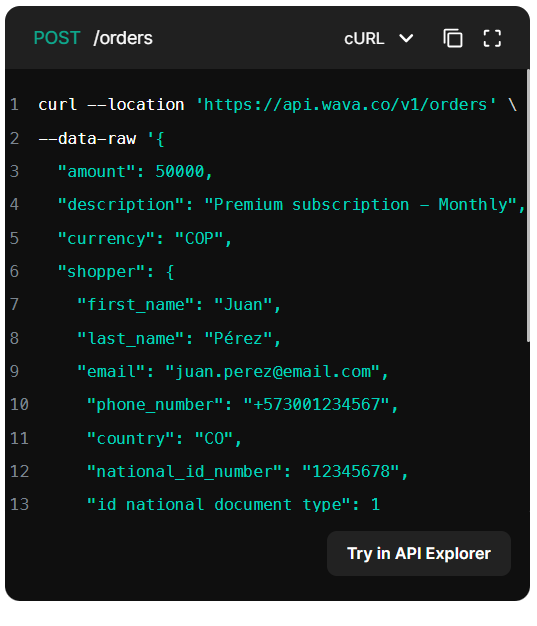
Task: Click the Try in API Explorer button
Action: coord(419,553)
